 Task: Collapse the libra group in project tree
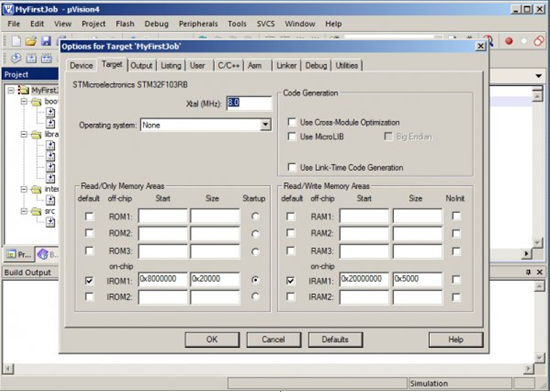pyautogui.click(x=24, y=135)
